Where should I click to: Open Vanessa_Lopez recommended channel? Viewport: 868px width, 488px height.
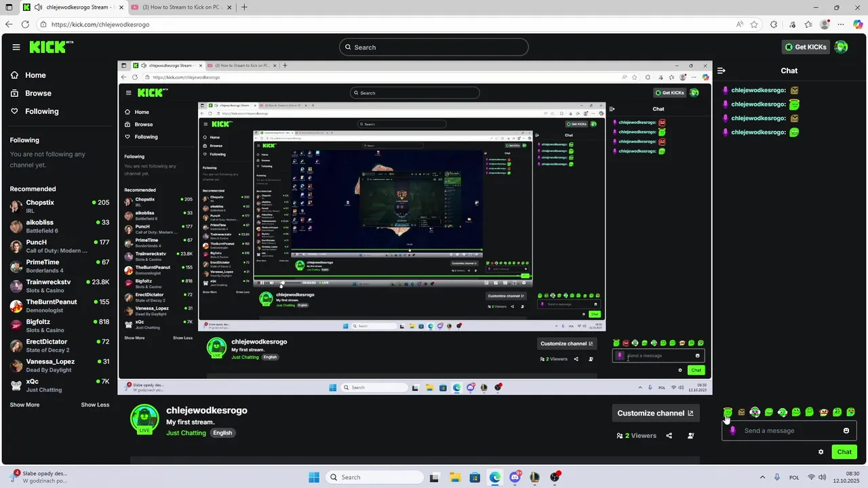click(60, 365)
